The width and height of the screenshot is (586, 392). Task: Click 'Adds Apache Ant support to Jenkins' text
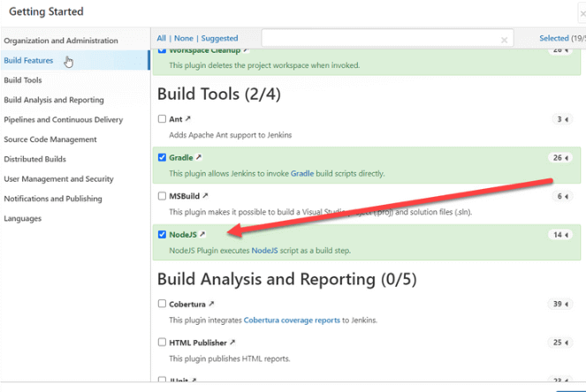point(230,135)
